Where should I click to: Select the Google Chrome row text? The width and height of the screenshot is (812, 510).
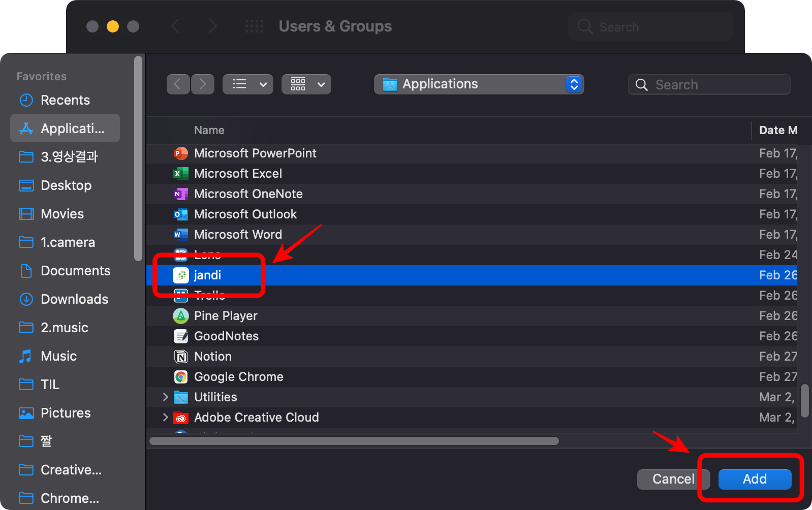[239, 377]
